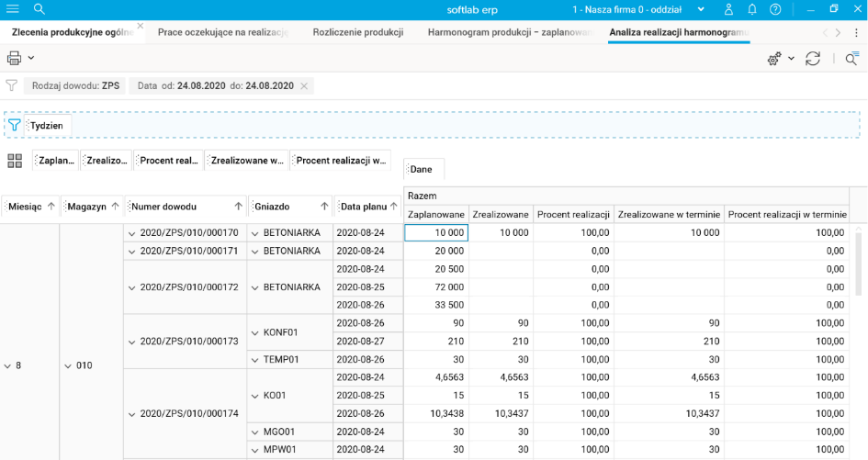Collapse the 2020/ZPS/010/000172 row group
This screenshot has width=868, height=460.
click(131, 287)
